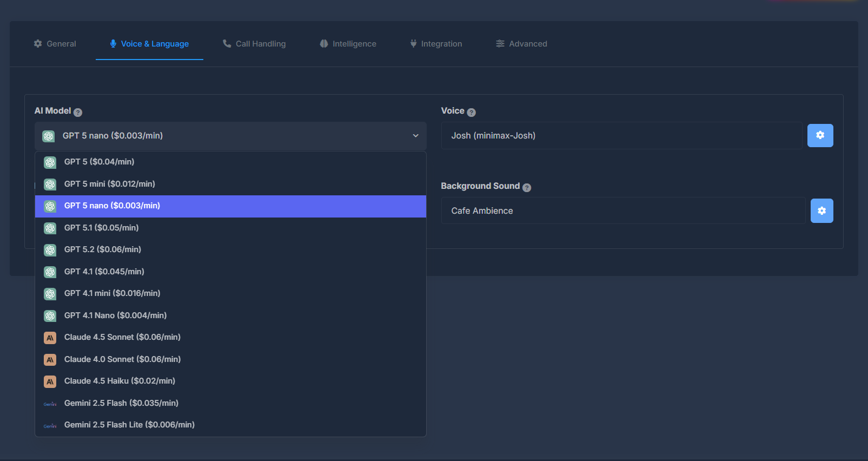Click OpenAI icon beside GPT 5.2

pos(50,250)
